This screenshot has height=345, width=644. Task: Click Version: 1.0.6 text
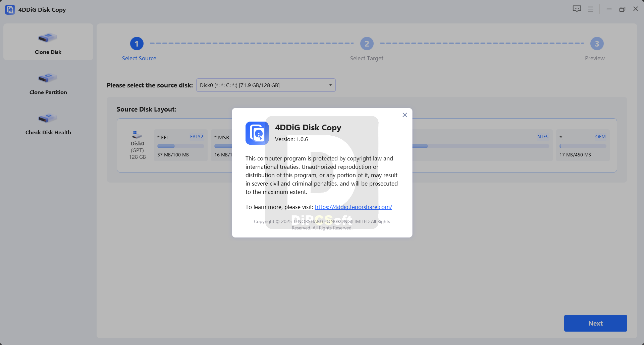coord(291,139)
